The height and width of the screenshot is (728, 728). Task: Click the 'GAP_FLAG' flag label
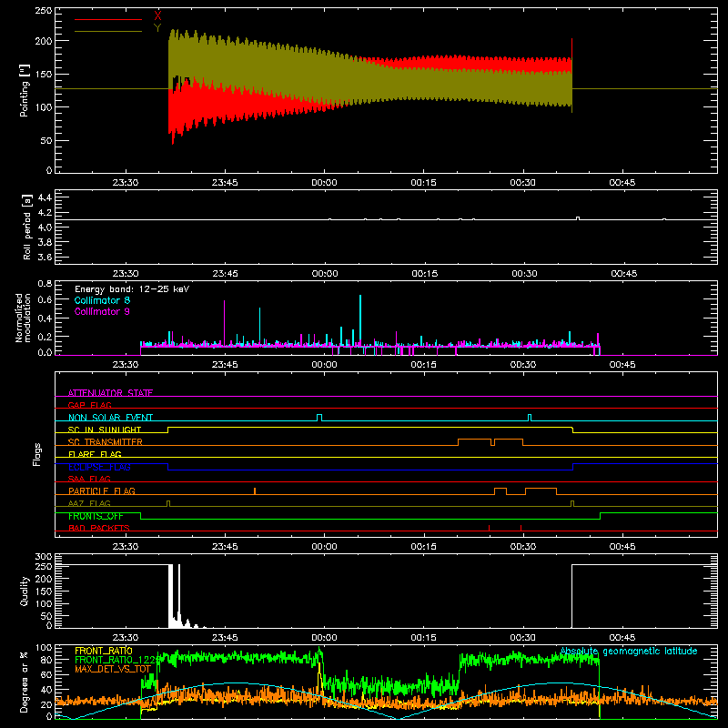[89, 405]
